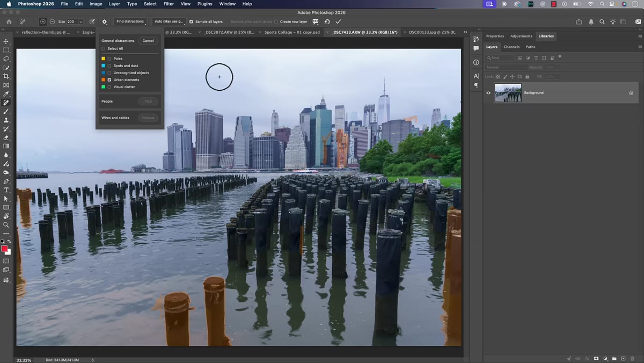Select the Clone Stamp tool

pyautogui.click(x=6, y=120)
